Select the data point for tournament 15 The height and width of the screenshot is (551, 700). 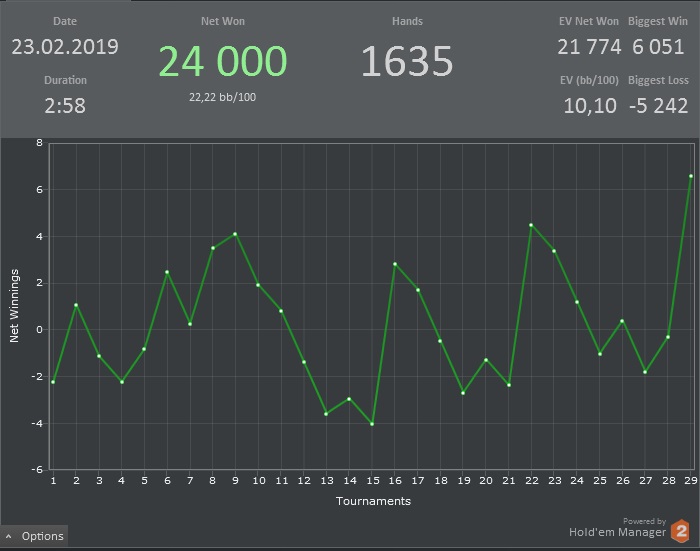click(x=372, y=424)
